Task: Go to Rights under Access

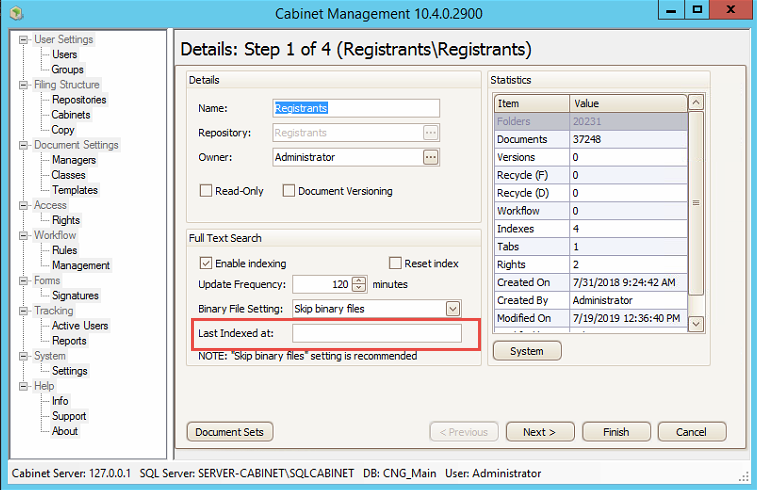Action: pyautogui.click(x=66, y=220)
